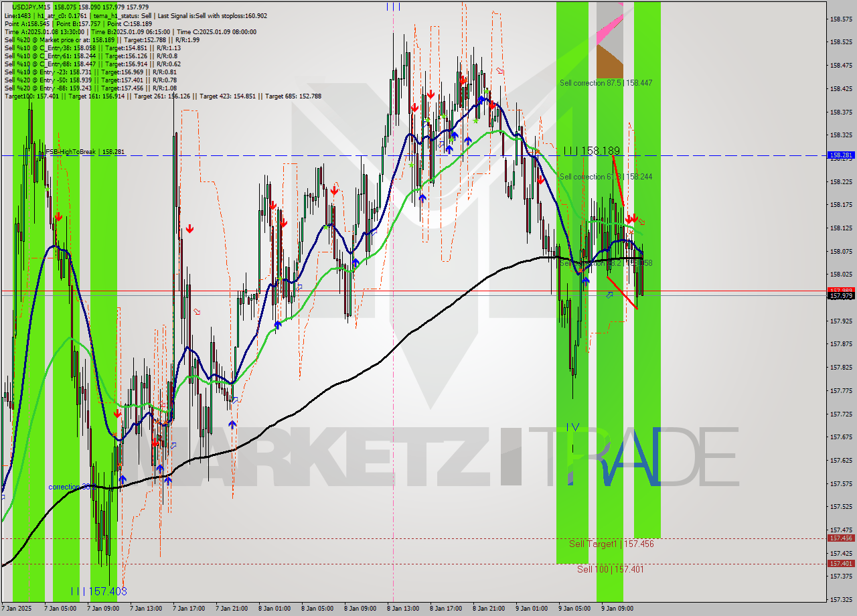Click the 'I I I 157.408' low label
Image resolution: width=857 pixels, height=616 pixels.
point(98,591)
